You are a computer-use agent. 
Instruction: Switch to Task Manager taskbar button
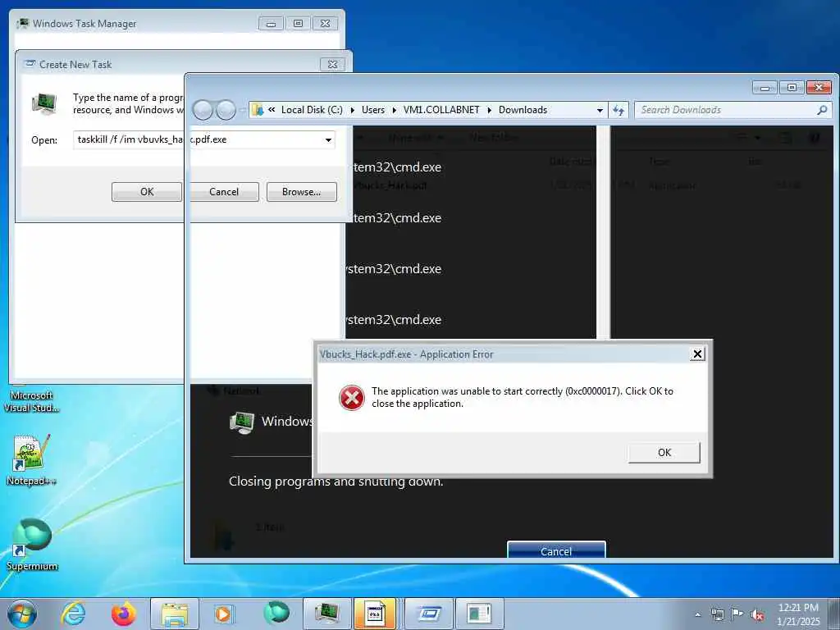(326, 614)
